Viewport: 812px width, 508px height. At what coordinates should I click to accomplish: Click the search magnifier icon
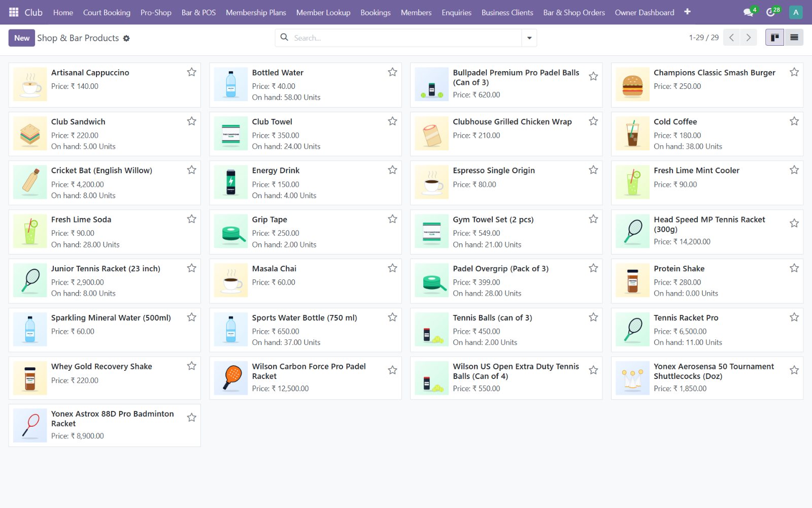click(x=284, y=37)
